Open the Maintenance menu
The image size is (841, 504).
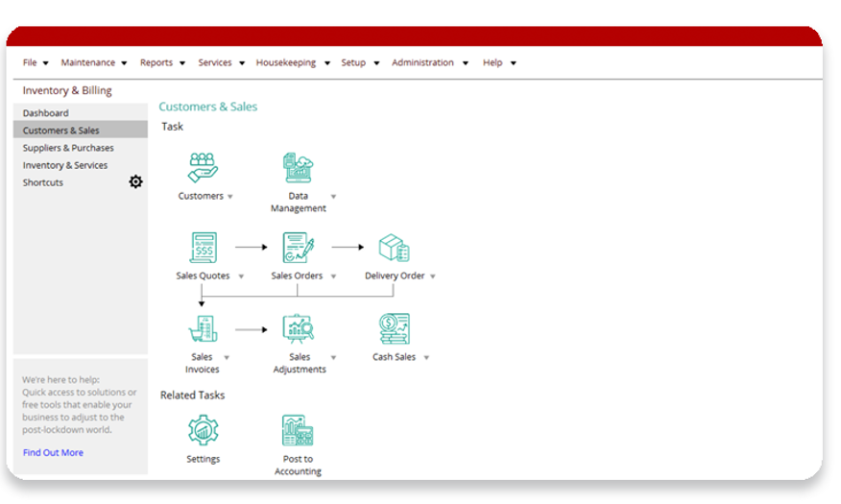coord(94,62)
